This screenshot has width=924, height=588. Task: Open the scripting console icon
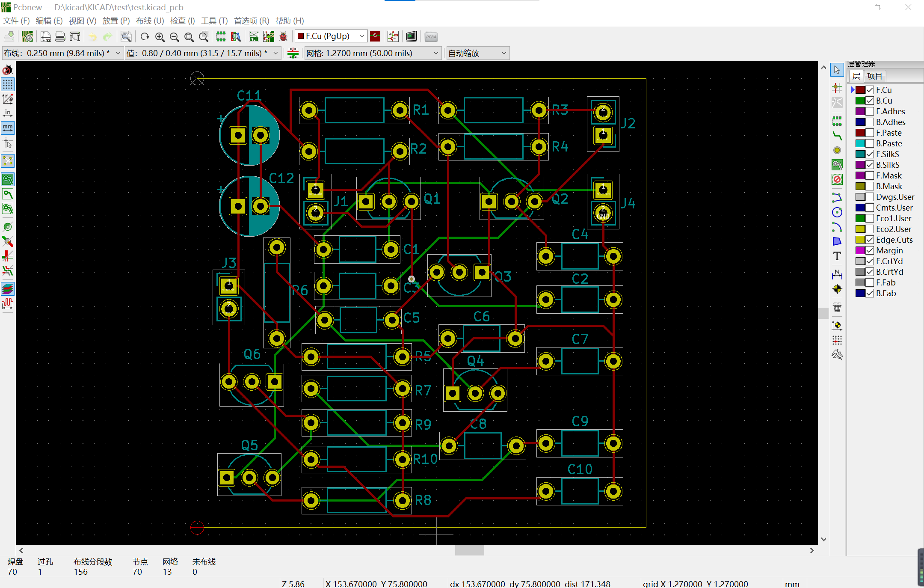pos(411,36)
